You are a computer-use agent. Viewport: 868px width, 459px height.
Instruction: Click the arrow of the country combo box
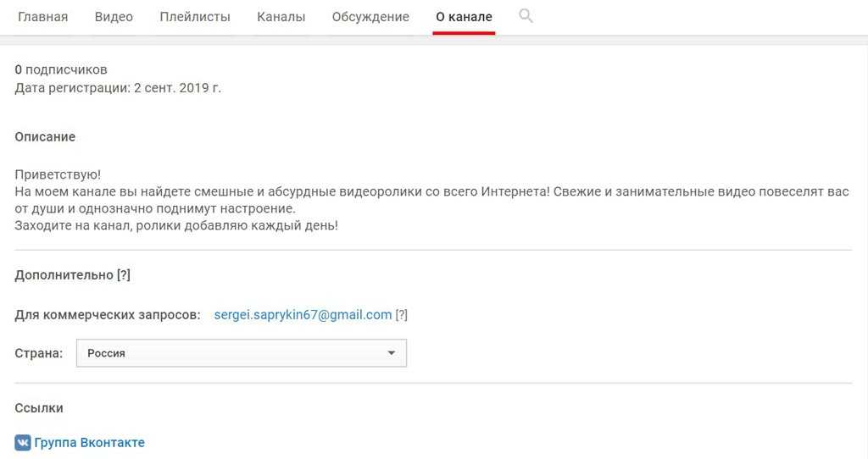[391, 353]
